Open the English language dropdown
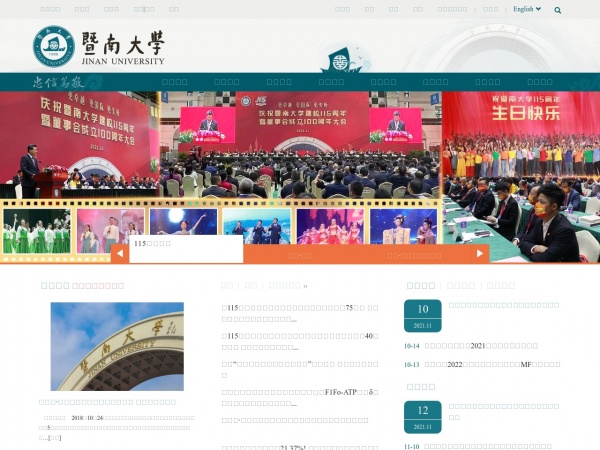The image size is (600, 450). point(526,9)
